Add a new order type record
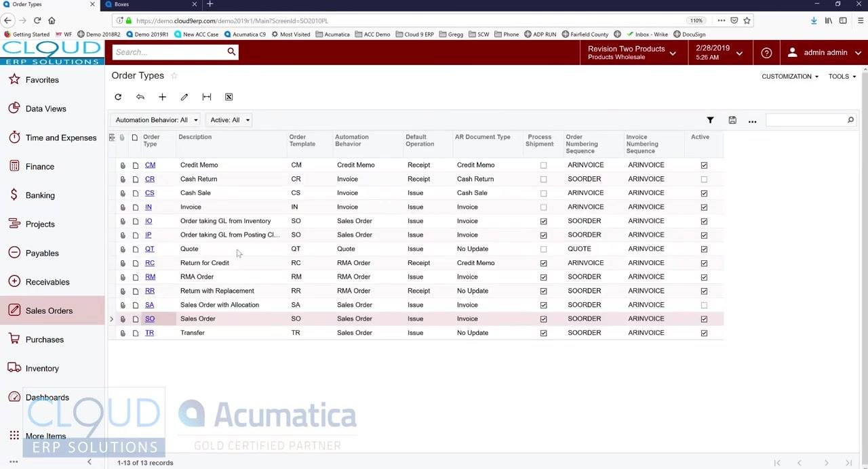868x469 pixels. [162, 97]
